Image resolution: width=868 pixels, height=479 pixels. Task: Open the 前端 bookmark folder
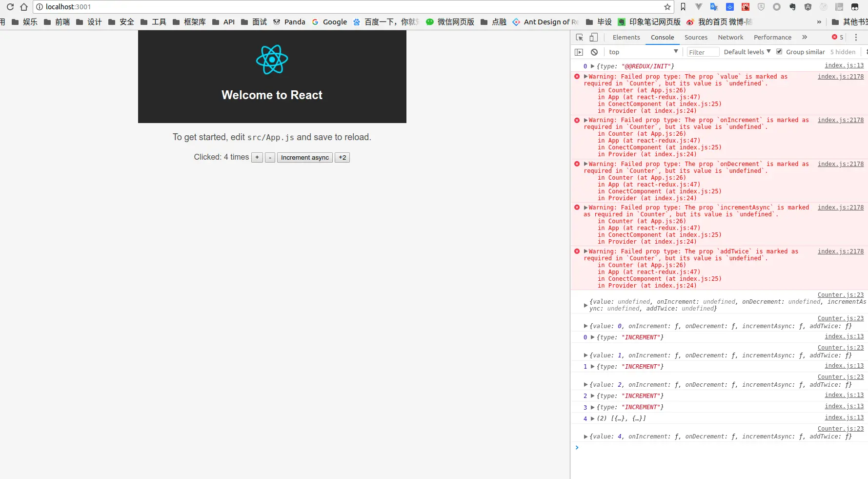pos(57,22)
